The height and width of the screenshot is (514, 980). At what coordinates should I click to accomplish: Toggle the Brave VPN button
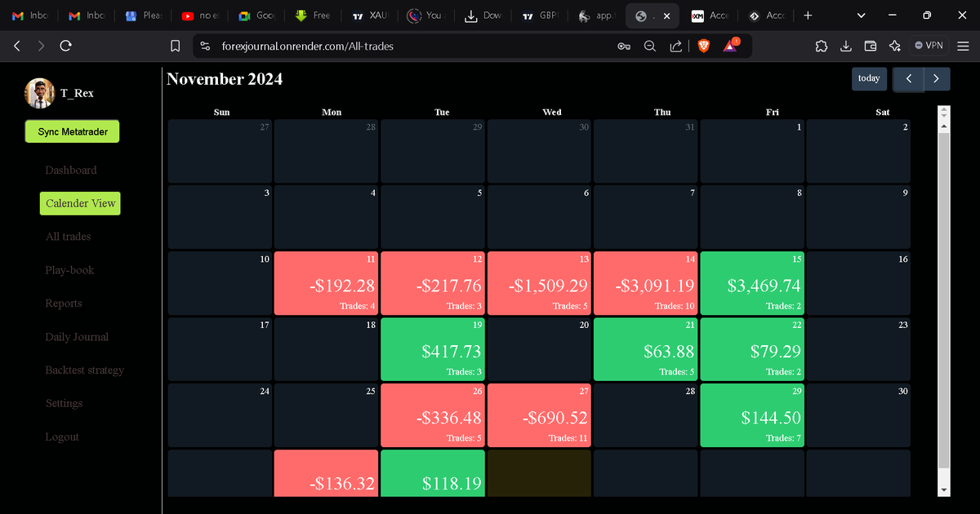click(x=929, y=46)
